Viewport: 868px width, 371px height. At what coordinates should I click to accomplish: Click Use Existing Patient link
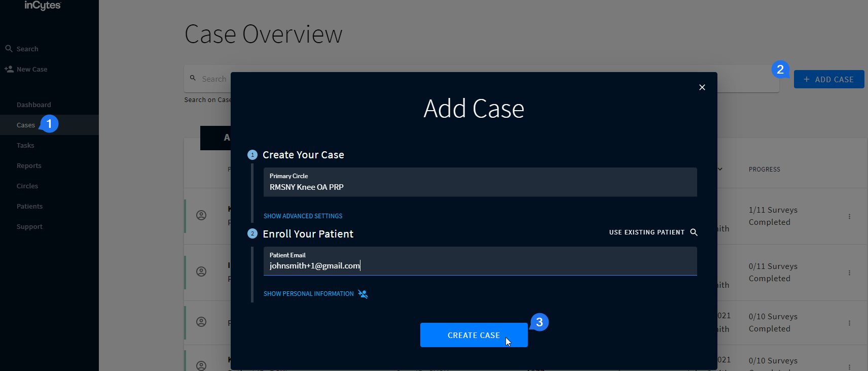tap(646, 232)
